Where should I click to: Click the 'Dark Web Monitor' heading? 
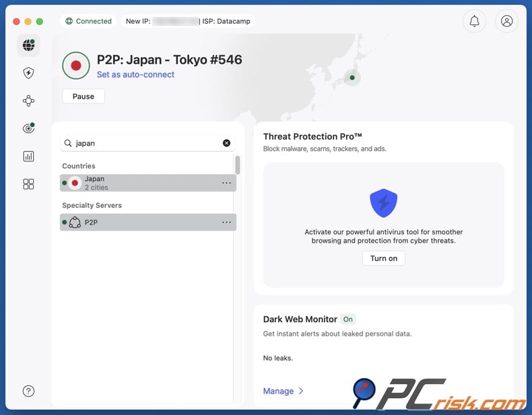click(x=300, y=319)
